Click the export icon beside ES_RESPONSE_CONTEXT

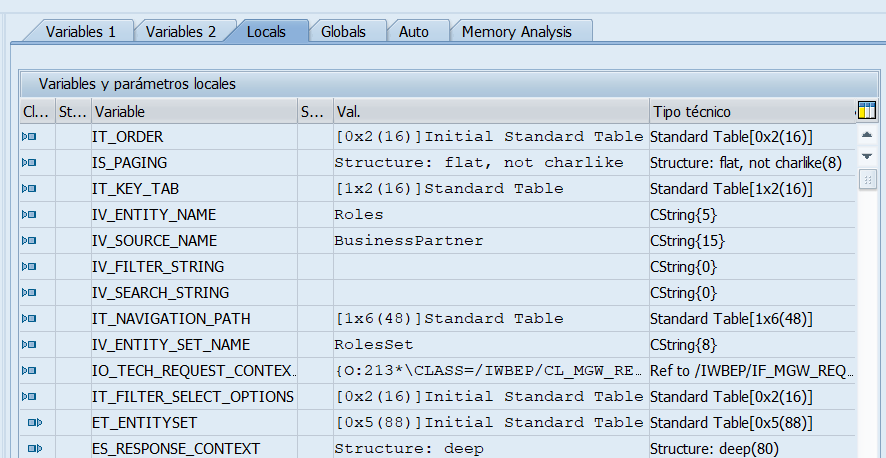coord(34,448)
